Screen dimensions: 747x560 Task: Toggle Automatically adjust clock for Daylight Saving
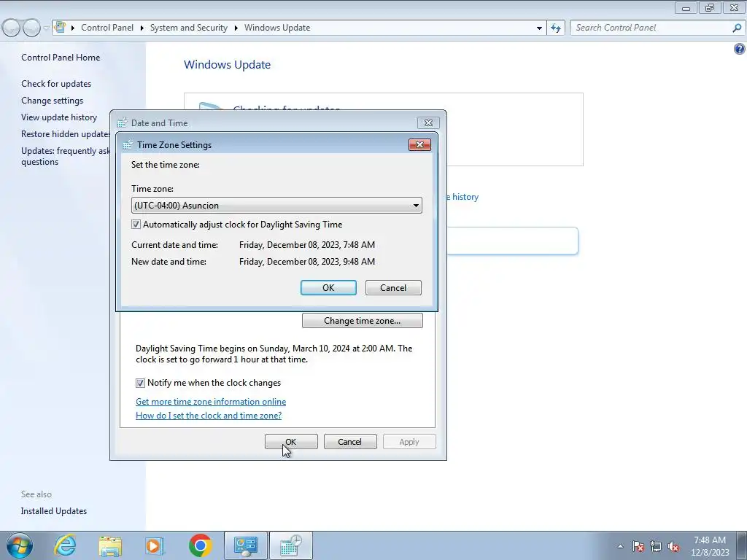(x=136, y=225)
